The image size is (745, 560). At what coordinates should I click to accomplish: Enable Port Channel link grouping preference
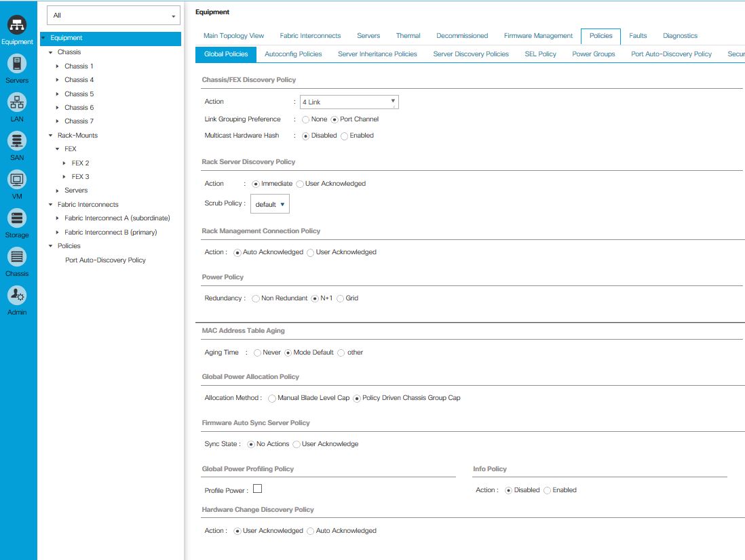334,119
